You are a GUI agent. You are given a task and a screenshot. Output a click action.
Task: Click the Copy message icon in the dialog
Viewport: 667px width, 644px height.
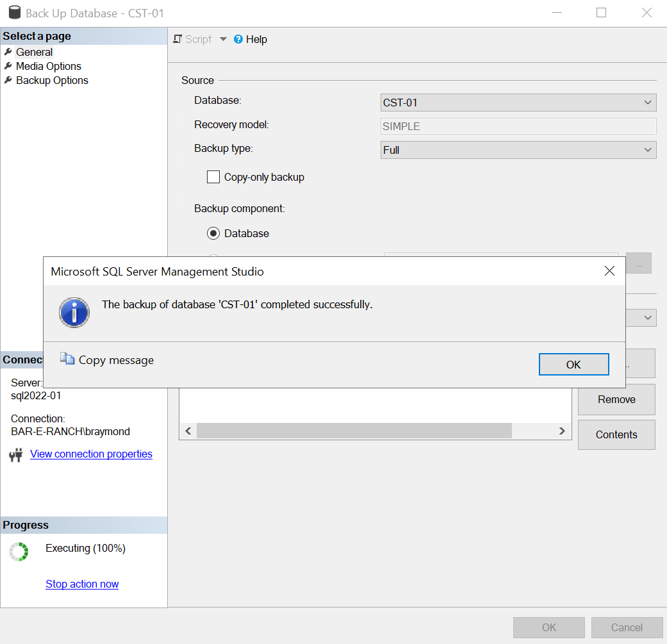[x=67, y=359]
